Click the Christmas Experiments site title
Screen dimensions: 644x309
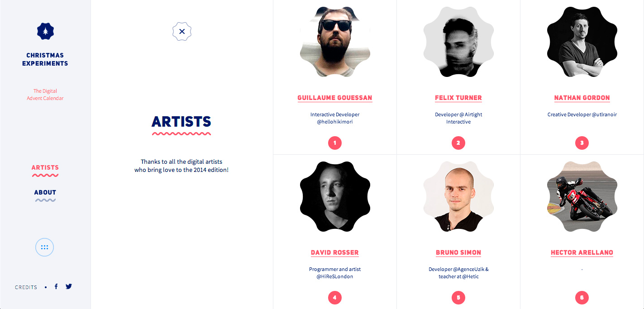click(x=45, y=59)
